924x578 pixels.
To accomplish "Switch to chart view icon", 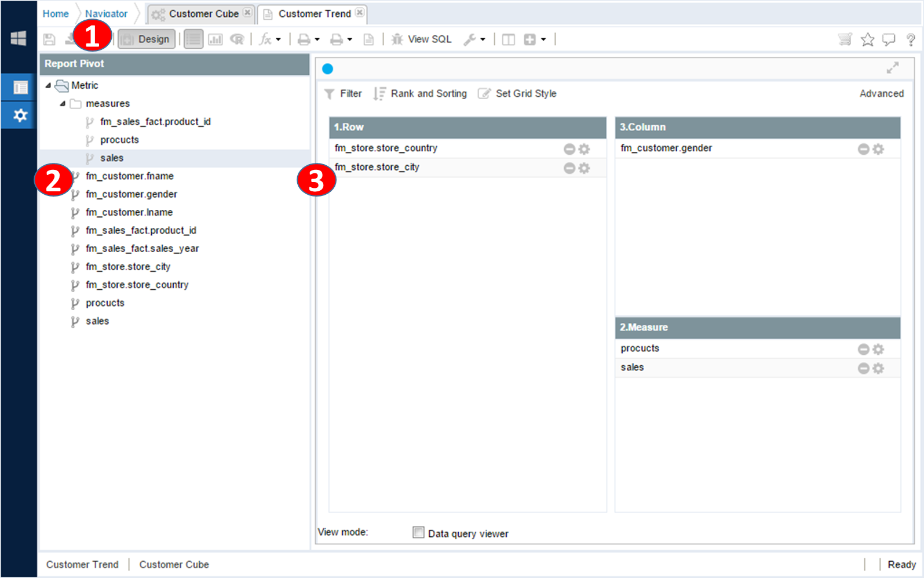I will (x=216, y=39).
